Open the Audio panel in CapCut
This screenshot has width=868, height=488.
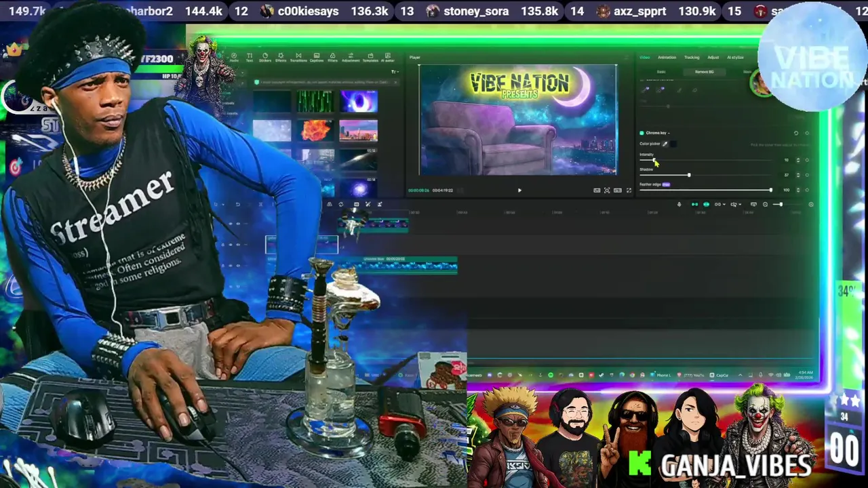click(234, 58)
